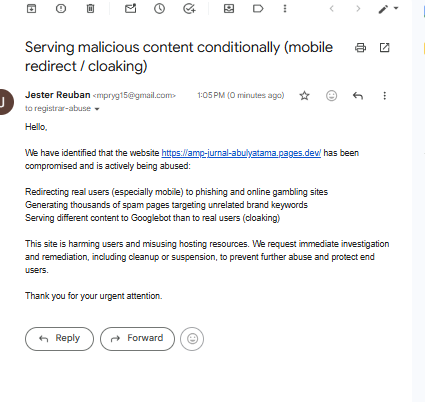This screenshot has width=425, height=402.
Task: Open the amp-jurnal-abulyatama.pages.dev link
Action: (x=241, y=153)
